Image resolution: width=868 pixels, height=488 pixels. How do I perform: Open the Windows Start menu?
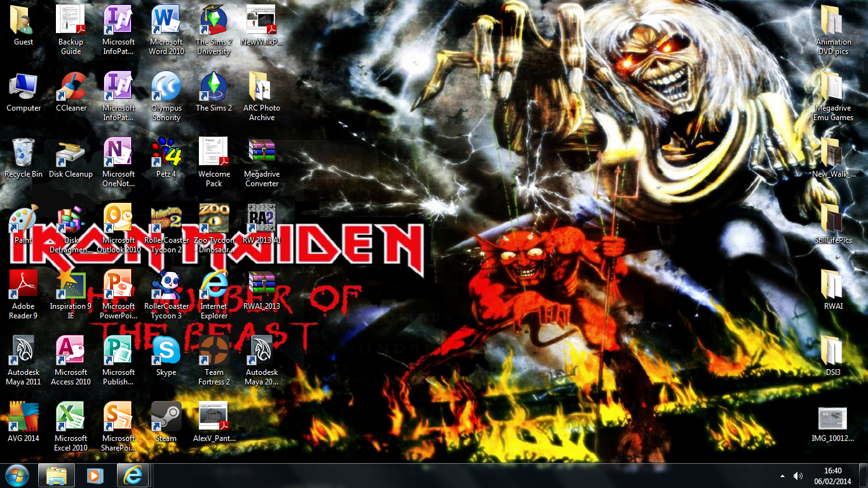click(17, 475)
